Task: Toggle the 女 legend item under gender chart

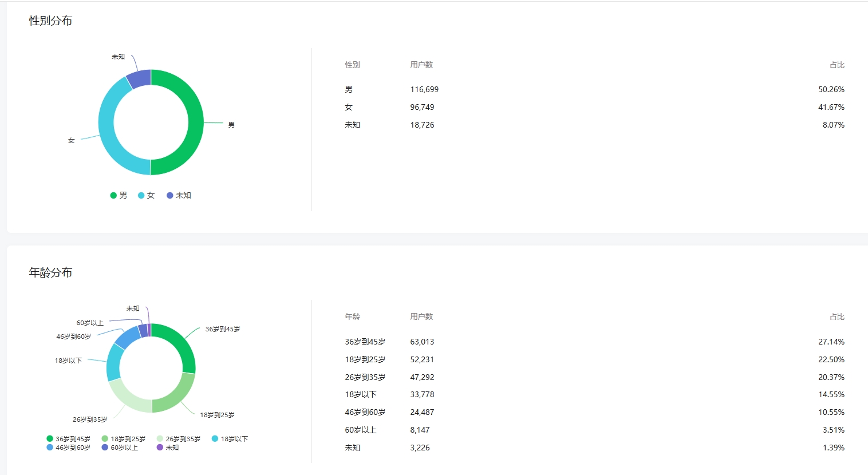Action: click(147, 195)
